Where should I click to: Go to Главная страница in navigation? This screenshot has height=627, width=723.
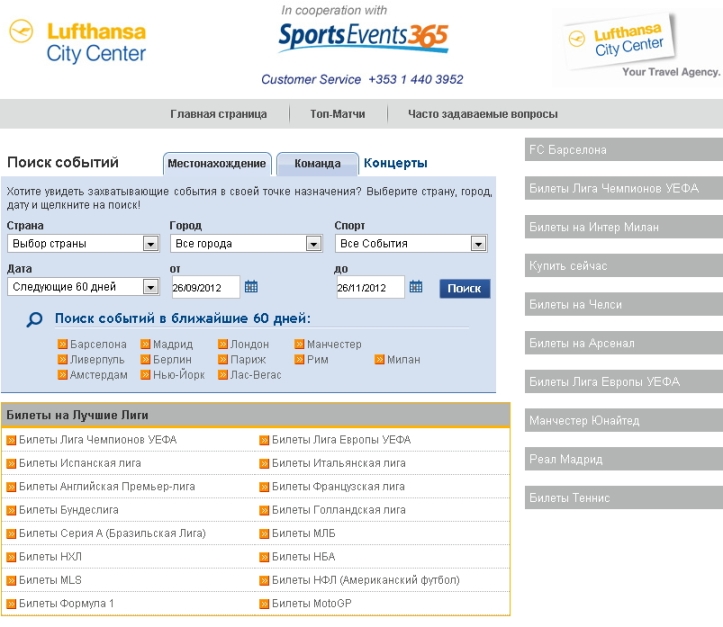(219, 114)
